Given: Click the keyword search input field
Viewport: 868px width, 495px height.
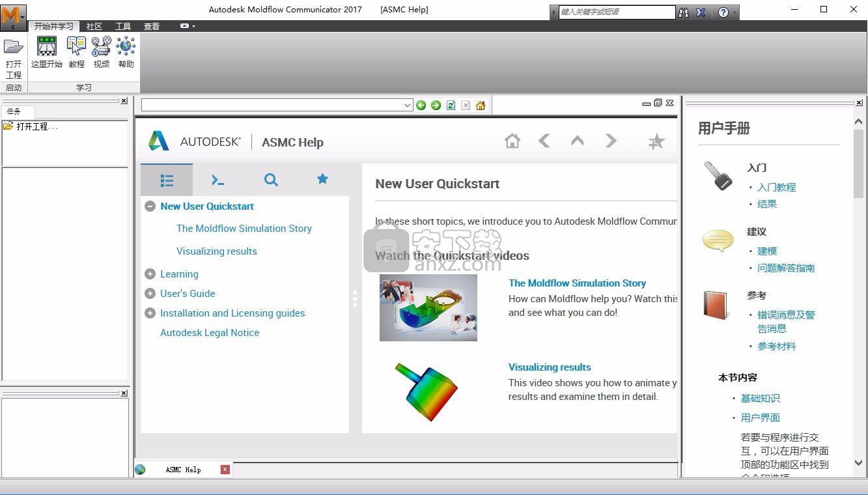Looking at the screenshot, I should point(617,12).
